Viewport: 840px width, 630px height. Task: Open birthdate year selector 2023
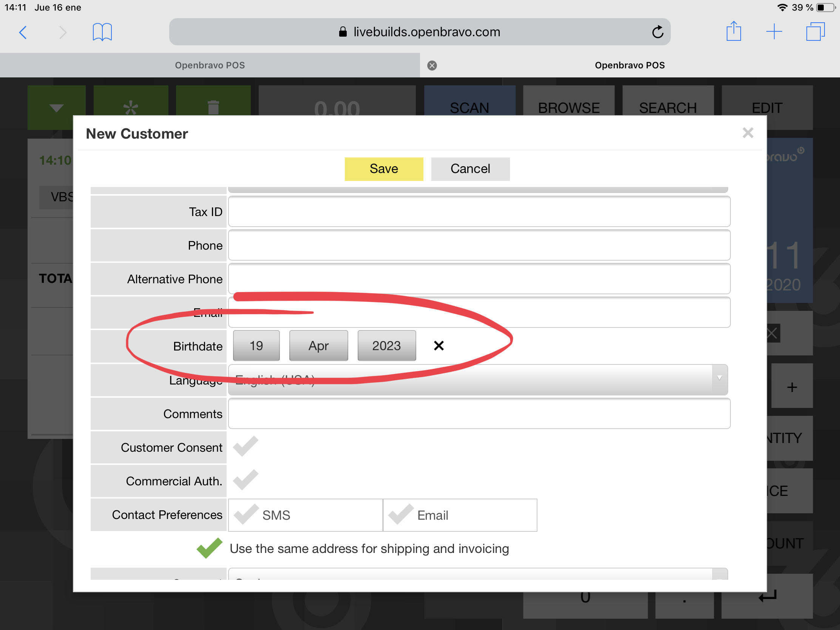386,346
